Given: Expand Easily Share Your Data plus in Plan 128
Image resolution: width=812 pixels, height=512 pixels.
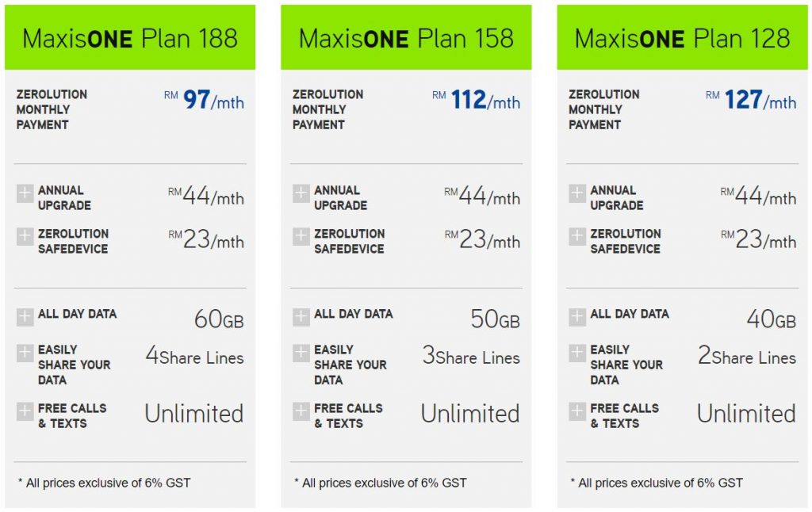Looking at the screenshot, I should click(x=577, y=353).
